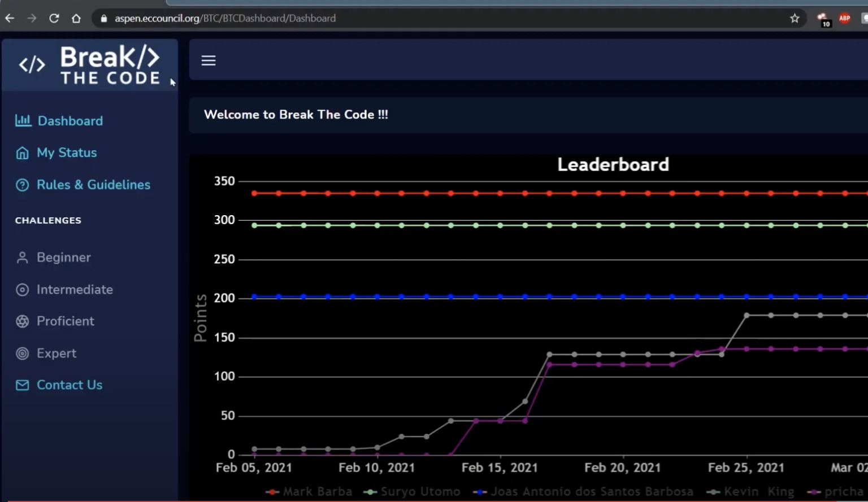Toggle Mark Barba series in legend
The height and width of the screenshot is (502, 868).
(316, 492)
